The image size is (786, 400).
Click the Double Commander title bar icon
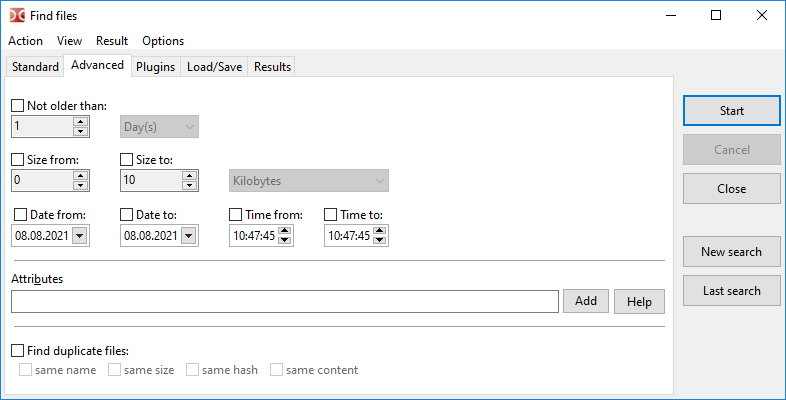[x=17, y=16]
